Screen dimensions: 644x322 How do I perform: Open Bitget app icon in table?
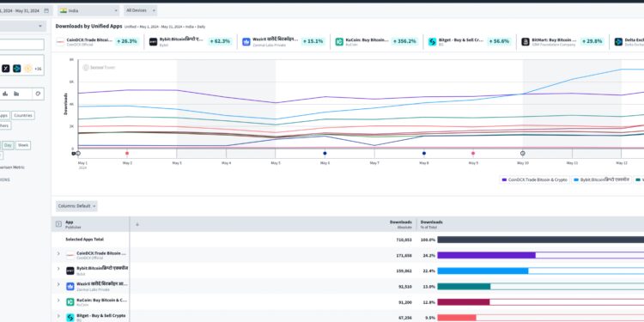[x=70, y=318]
